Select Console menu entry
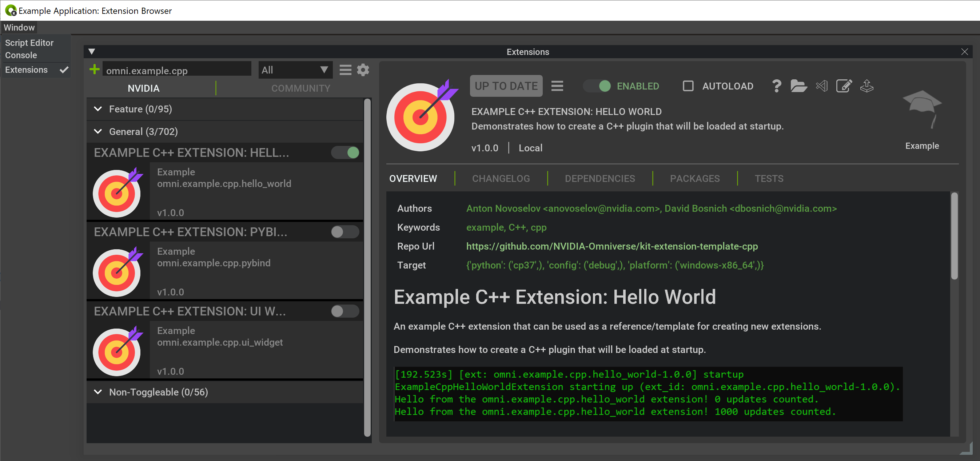 click(21, 56)
